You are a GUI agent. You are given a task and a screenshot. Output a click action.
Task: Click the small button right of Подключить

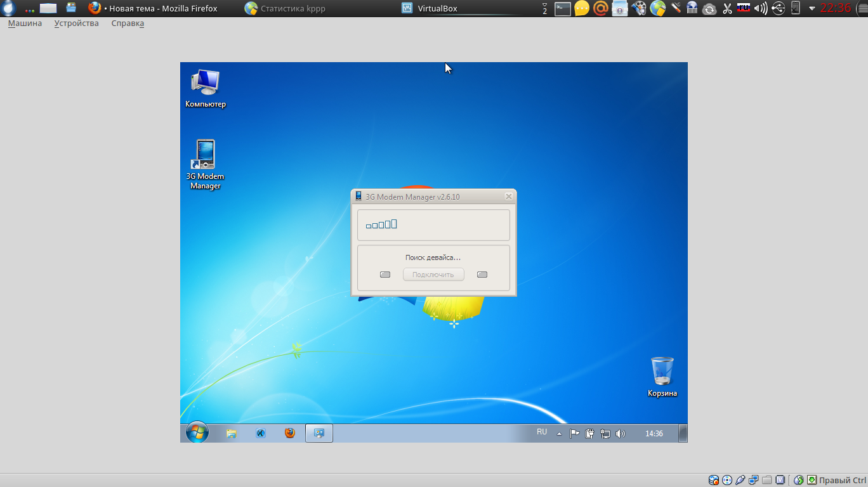point(482,275)
